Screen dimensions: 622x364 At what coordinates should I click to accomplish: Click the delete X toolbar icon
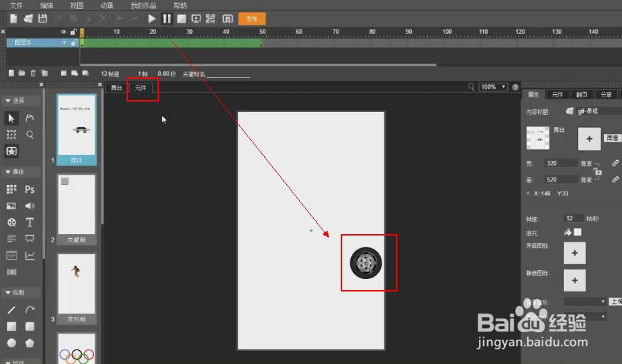click(x=104, y=19)
